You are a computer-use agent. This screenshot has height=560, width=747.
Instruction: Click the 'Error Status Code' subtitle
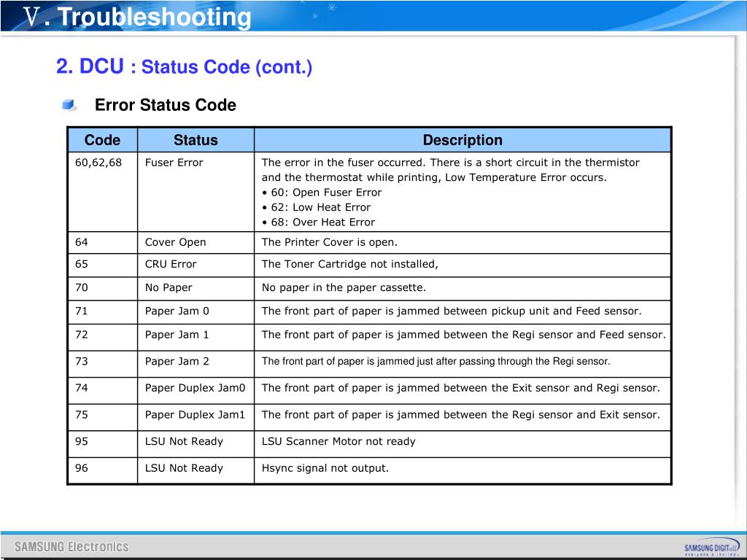(x=166, y=105)
